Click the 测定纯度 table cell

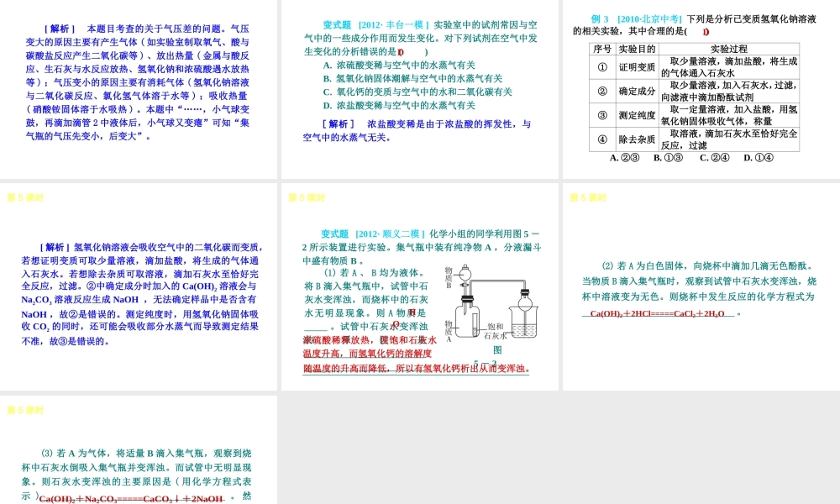pos(637,115)
